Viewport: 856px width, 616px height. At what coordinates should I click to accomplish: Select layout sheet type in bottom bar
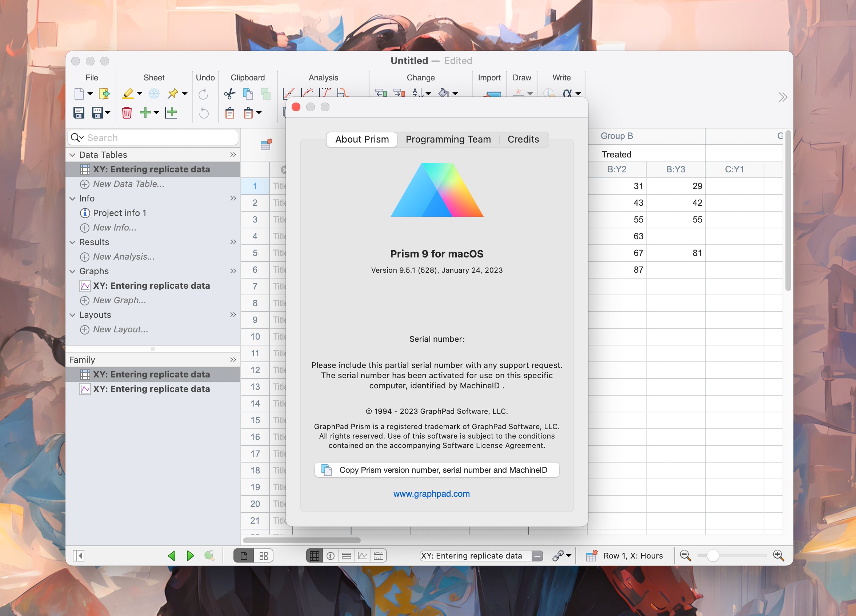(378, 556)
